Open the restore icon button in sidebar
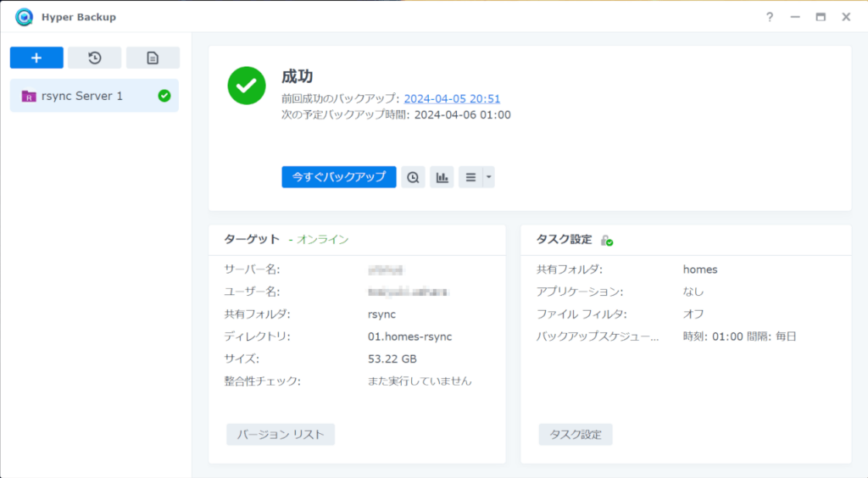This screenshot has height=478, width=868. point(95,58)
